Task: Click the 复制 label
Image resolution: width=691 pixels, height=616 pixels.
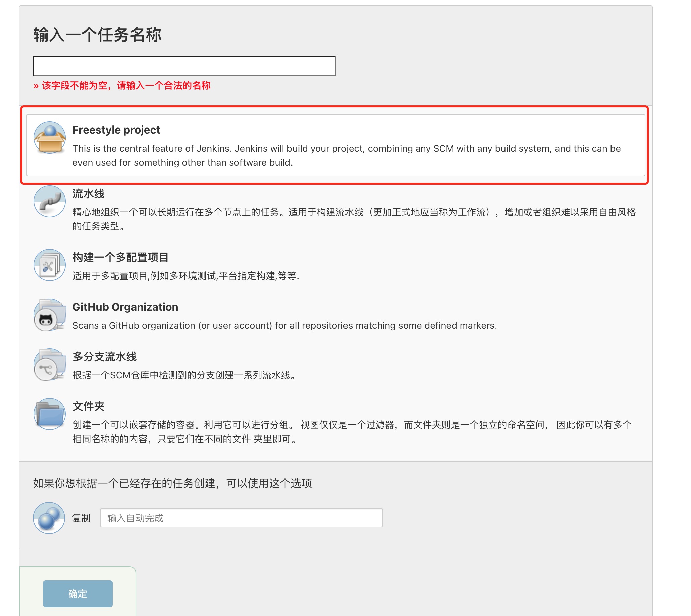Action: [x=81, y=518]
